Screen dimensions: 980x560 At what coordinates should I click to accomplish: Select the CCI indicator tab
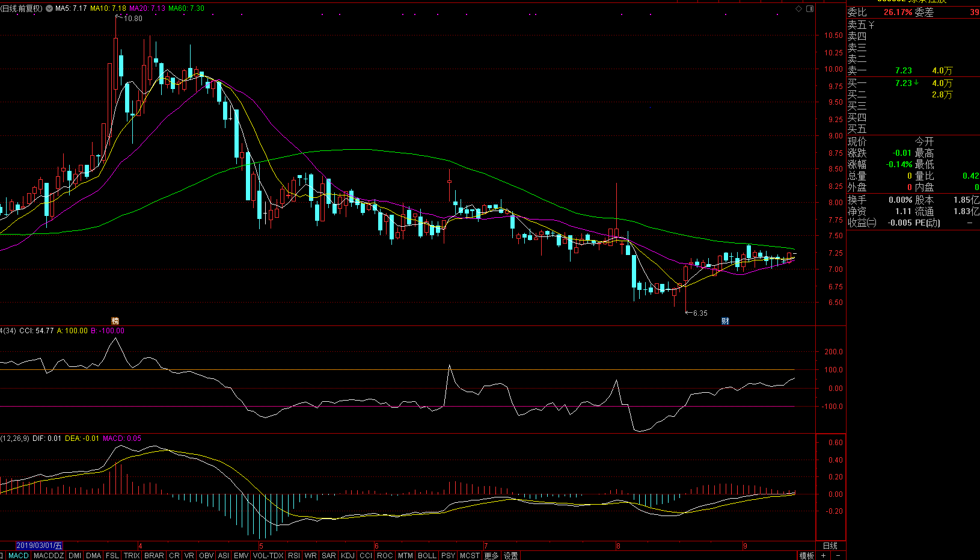[366, 556]
